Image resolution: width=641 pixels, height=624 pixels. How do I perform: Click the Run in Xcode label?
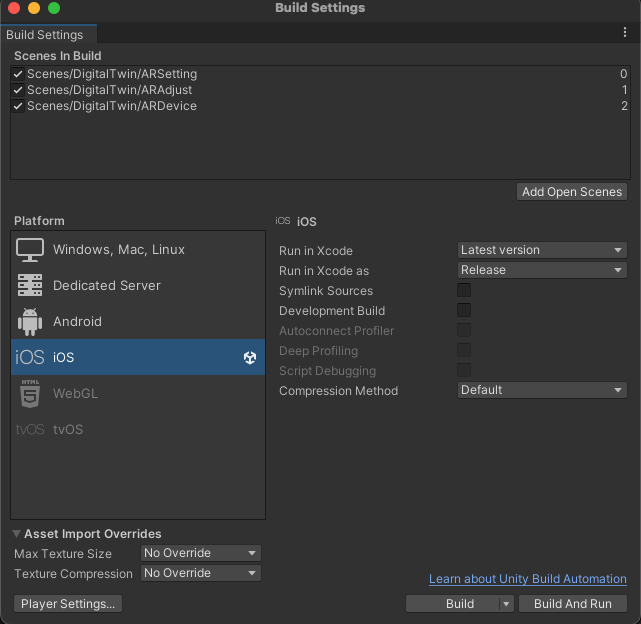coord(316,251)
